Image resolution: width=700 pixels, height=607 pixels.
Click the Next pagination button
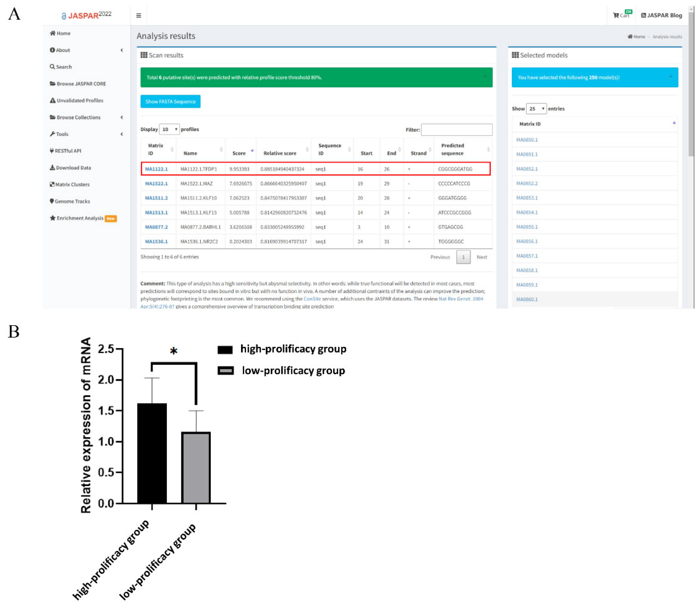482,257
